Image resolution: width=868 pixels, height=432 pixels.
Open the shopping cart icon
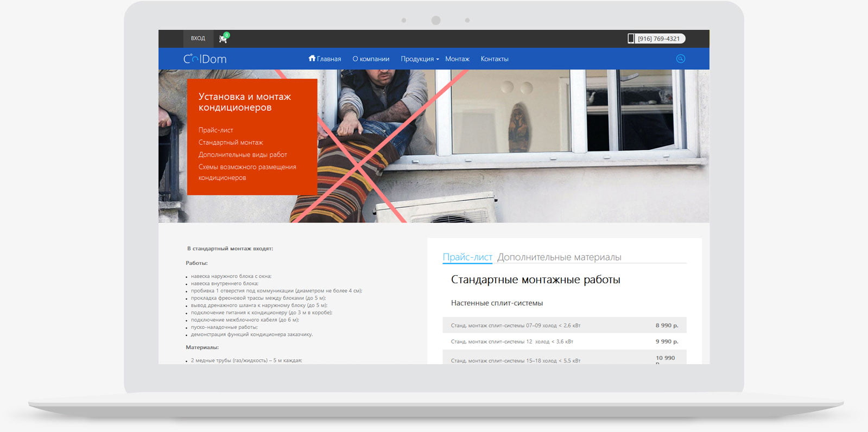223,39
